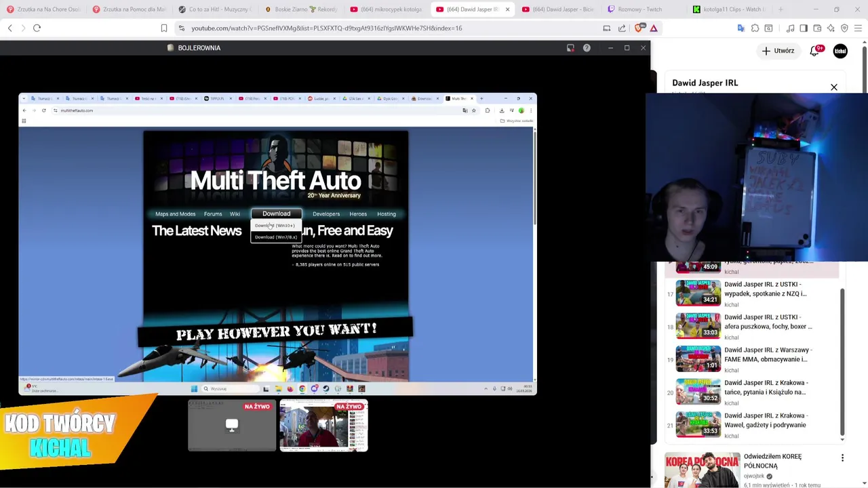Click the icon left of help in the BOJLEROWNIA bar
868x488 pixels.
click(x=570, y=48)
